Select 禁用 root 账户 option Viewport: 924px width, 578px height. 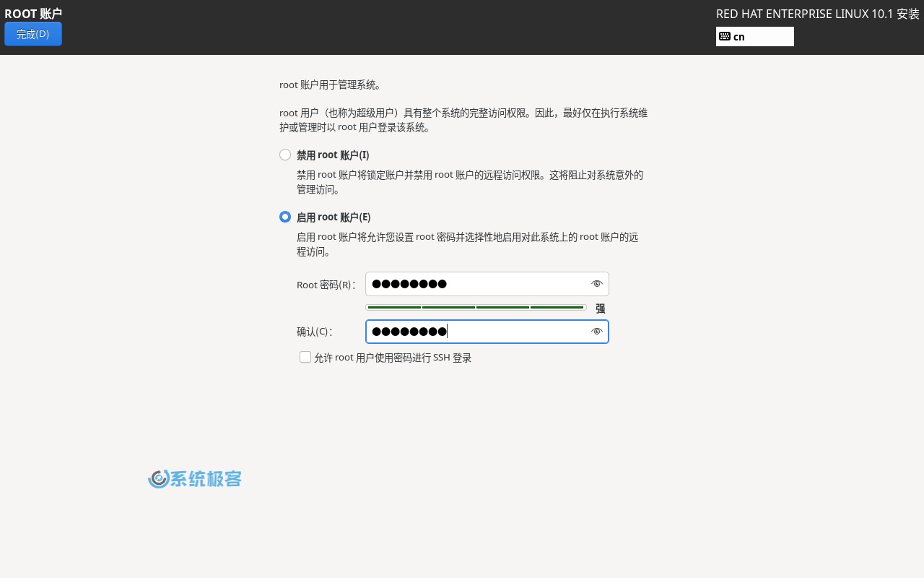coord(285,155)
